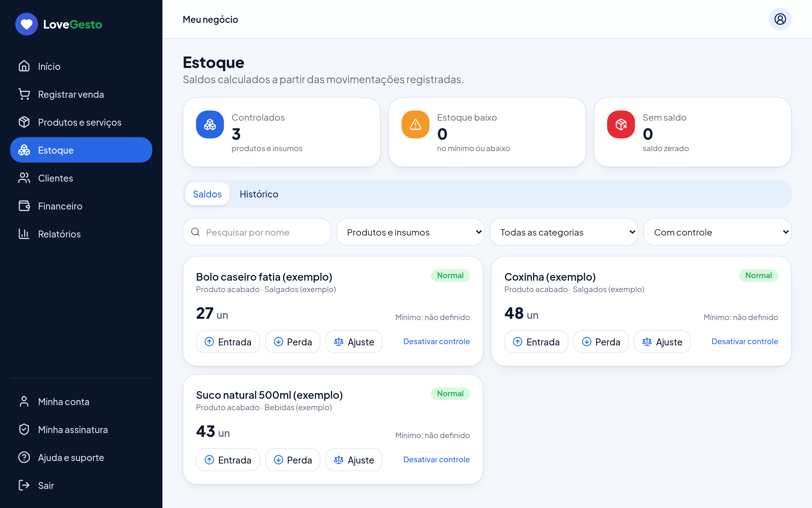Click the Normal badge on Coxinha card
812x508 pixels.
coord(758,276)
